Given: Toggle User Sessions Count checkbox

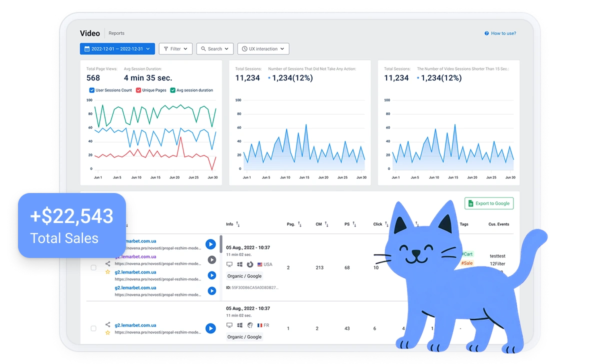Looking at the screenshot, I should point(91,90).
